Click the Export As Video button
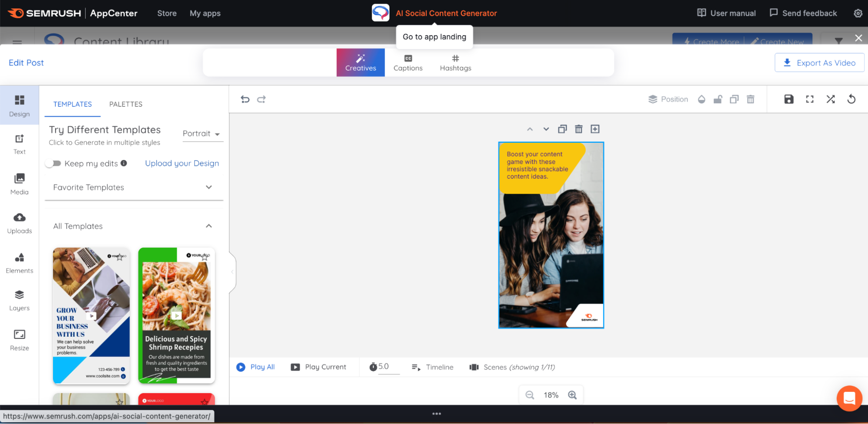The image size is (868, 424). (x=819, y=62)
